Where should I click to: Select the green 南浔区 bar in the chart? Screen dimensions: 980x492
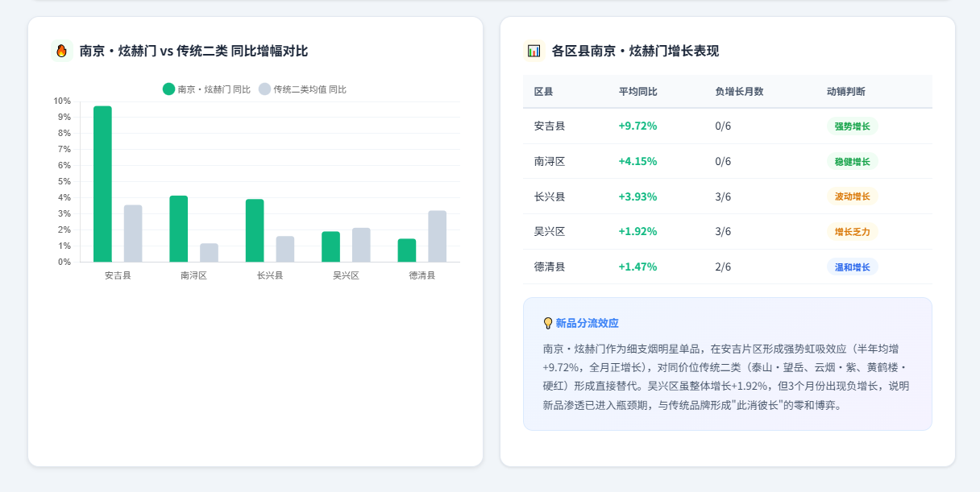coord(179,229)
